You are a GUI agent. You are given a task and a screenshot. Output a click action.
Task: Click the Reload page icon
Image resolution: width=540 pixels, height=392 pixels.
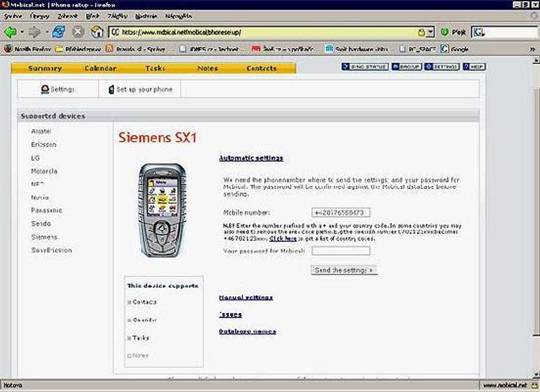point(59,32)
